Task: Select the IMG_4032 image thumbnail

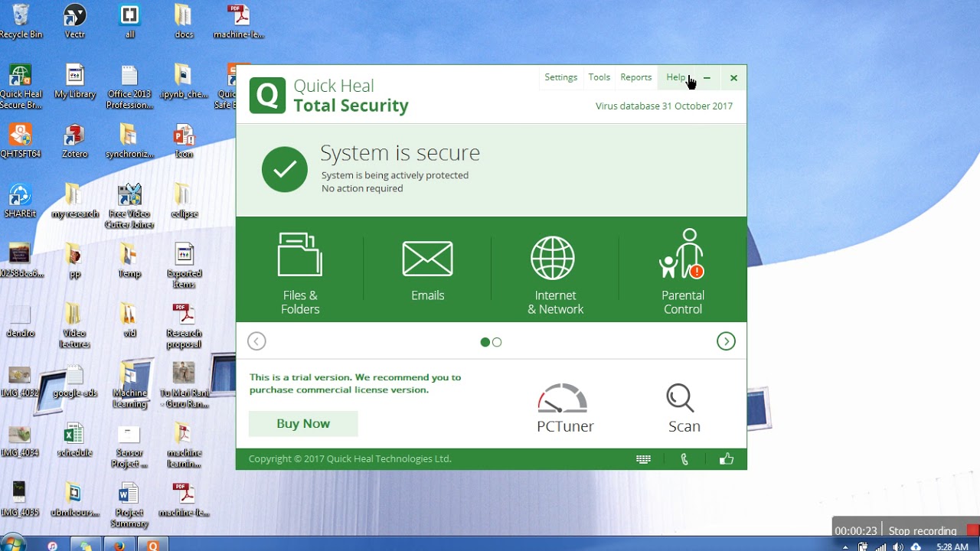Action: [x=21, y=380]
